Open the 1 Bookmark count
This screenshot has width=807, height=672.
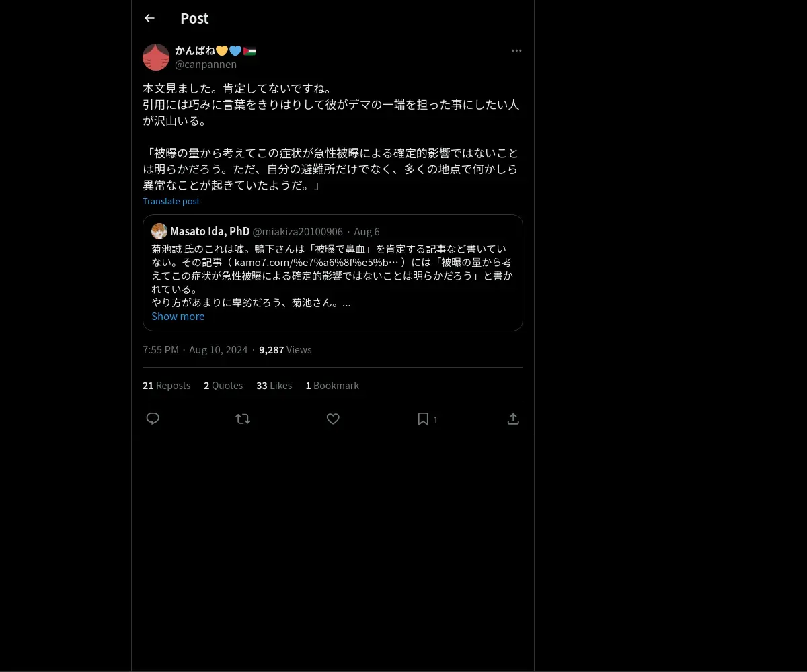coord(332,385)
